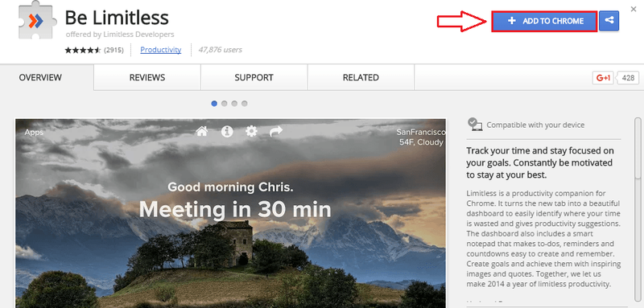Open the Productivity category link

pyautogui.click(x=160, y=50)
